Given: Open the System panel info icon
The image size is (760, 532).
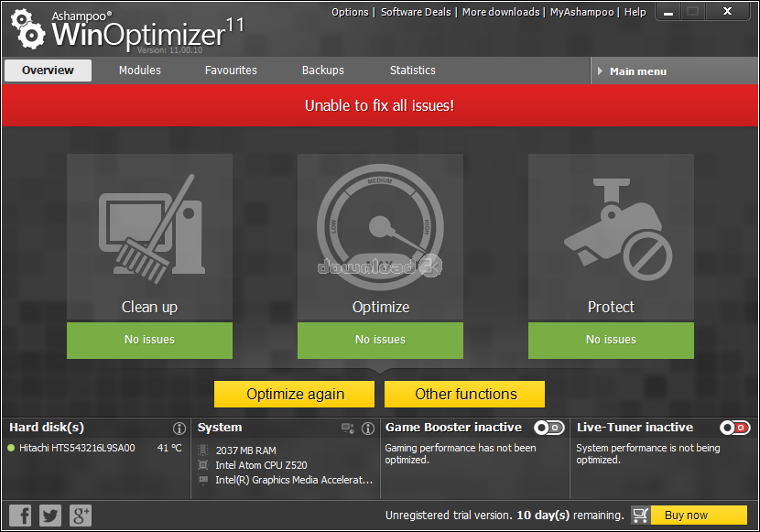Looking at the screenshot, I should (368, 428).
